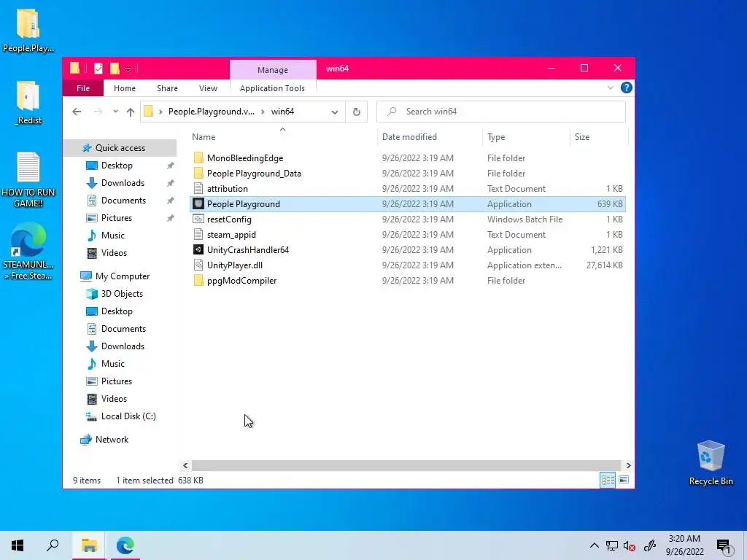Open the Home ribbon tab
Image resolution: width=747 pixels, height=560 pixels.
coord(124,88)
